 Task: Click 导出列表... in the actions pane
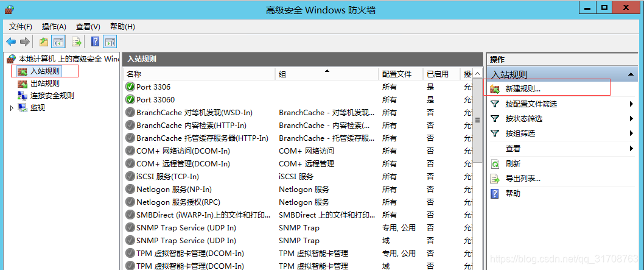tap(522, 179)
